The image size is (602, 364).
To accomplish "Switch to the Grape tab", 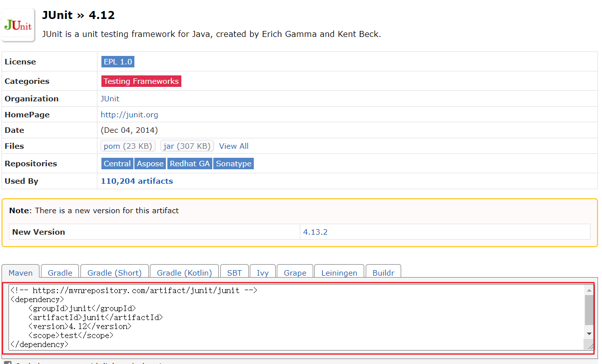I will point(295,273).
